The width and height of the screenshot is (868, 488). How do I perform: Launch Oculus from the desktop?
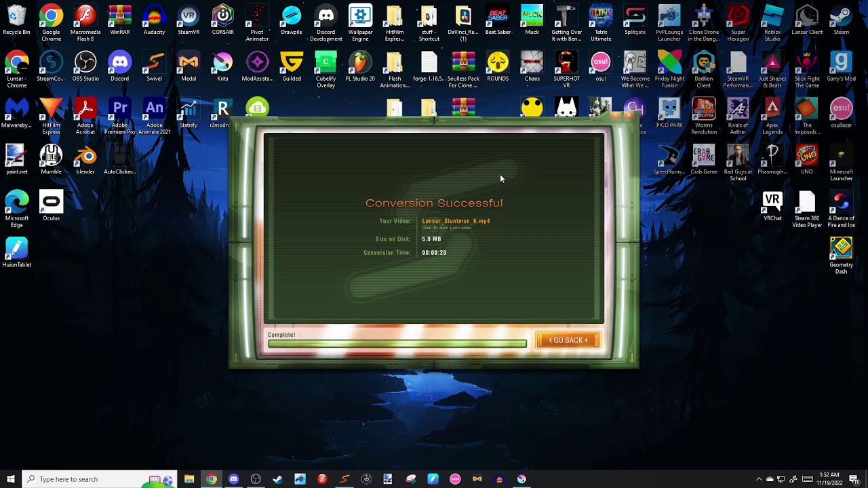(51, 206)
